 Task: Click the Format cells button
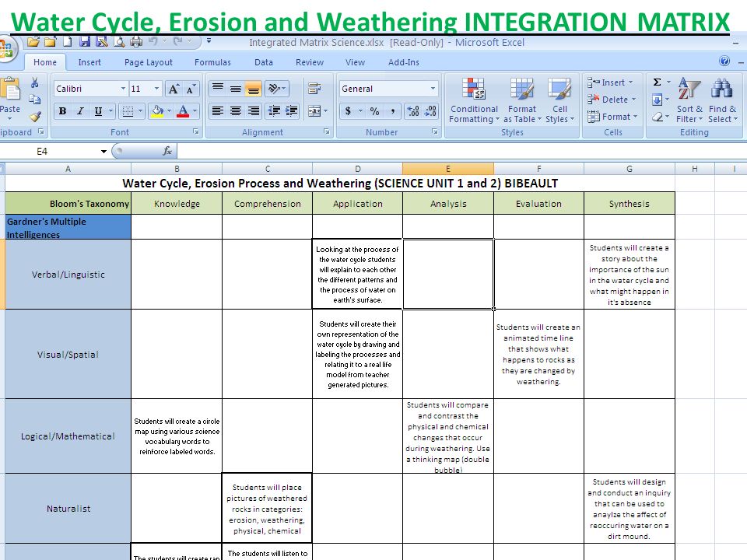(x=612, y=117)
